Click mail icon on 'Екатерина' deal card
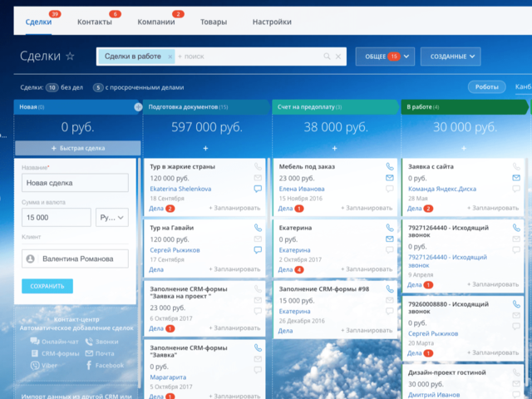This screenshot has height=399, width=532. point(390,239)
